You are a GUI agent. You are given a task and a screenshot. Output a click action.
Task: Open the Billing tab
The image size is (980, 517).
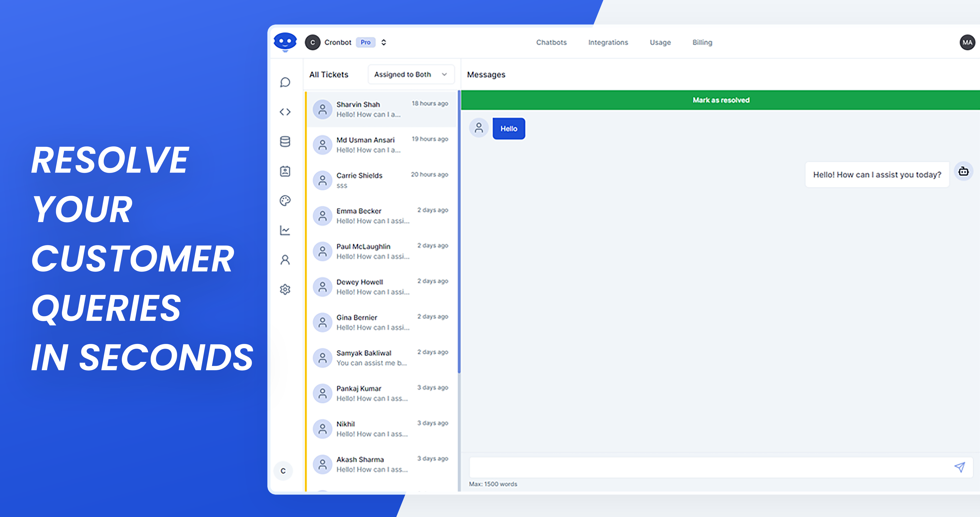point(702,42)
